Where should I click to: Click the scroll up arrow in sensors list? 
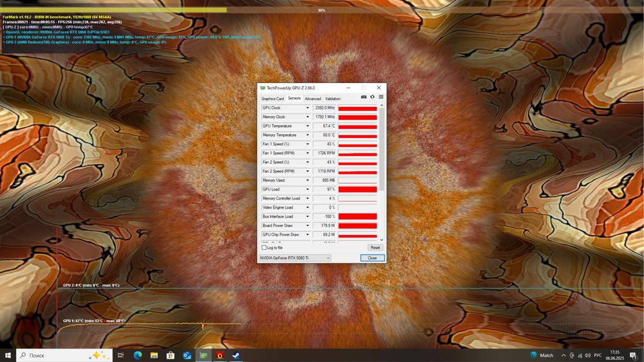[381, 106]
